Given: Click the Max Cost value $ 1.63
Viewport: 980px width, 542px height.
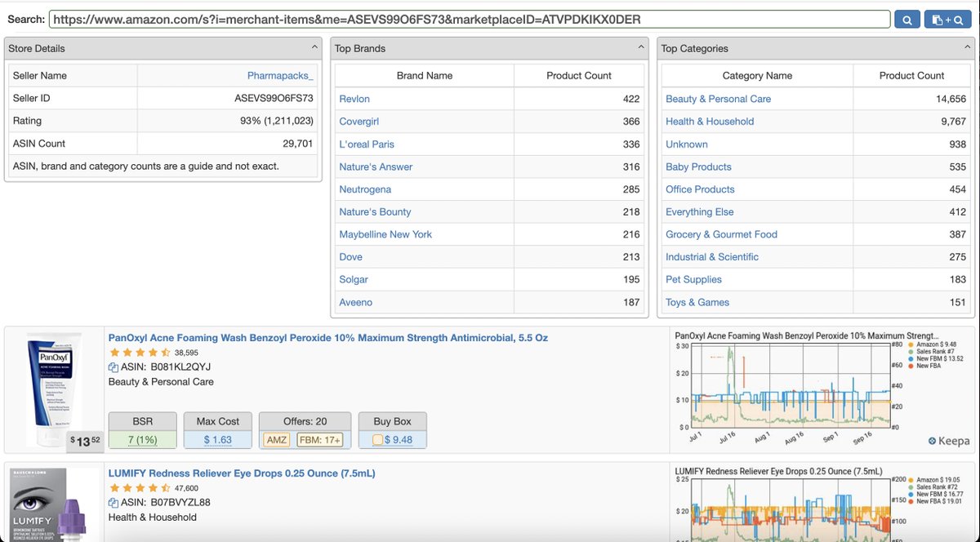Looking at the screenshot, I should coord(218,440).
